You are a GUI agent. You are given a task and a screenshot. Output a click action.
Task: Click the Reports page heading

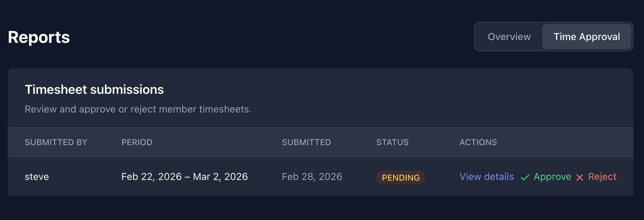click(38, 37)
